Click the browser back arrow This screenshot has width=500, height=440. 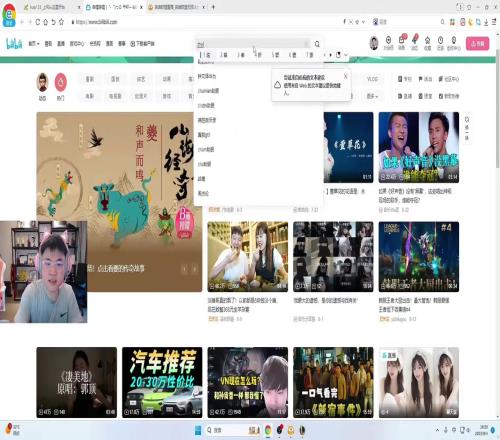(22, 22)
